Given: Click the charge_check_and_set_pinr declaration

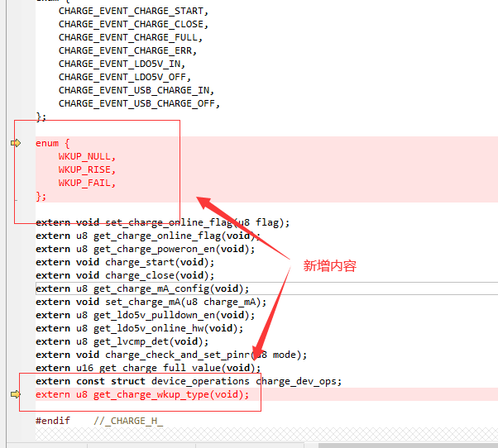Looking at the screenshot, I should pos(171,355).
